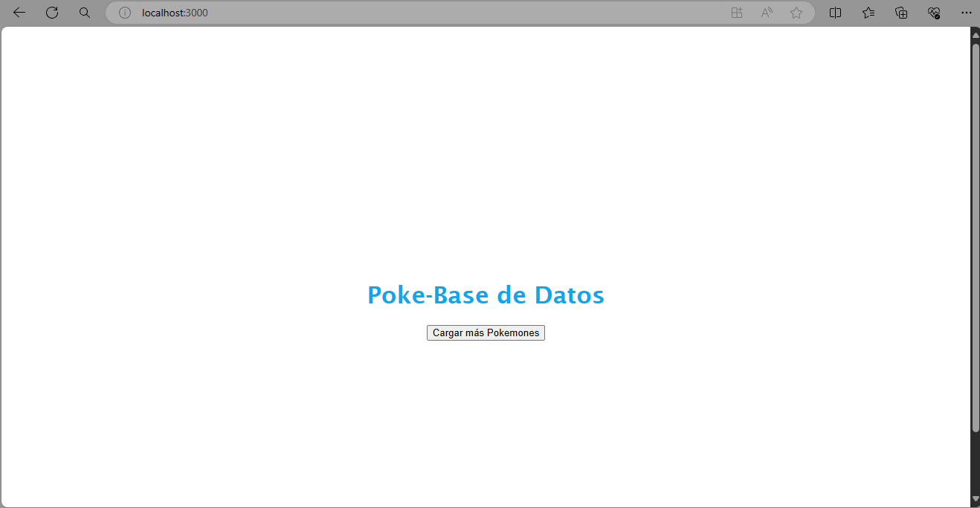The width and height of the screenshot is (980, 508).
Task: Add this page to favorites with the star
Action: tap(796, 13)
